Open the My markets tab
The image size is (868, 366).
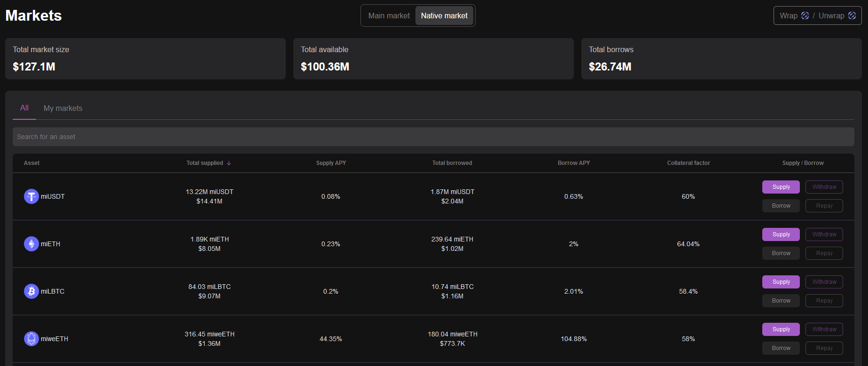[x=63, y=108]
